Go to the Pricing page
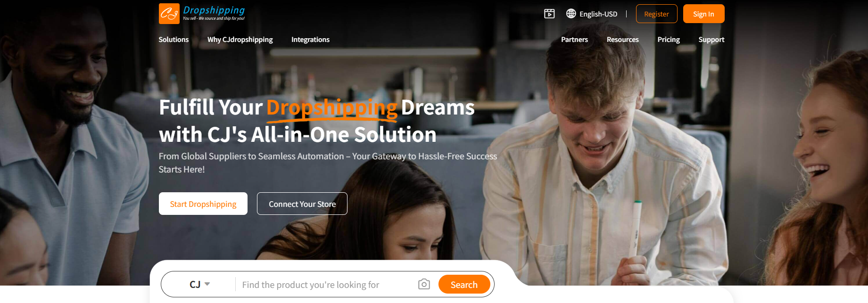 coord(669,40)
